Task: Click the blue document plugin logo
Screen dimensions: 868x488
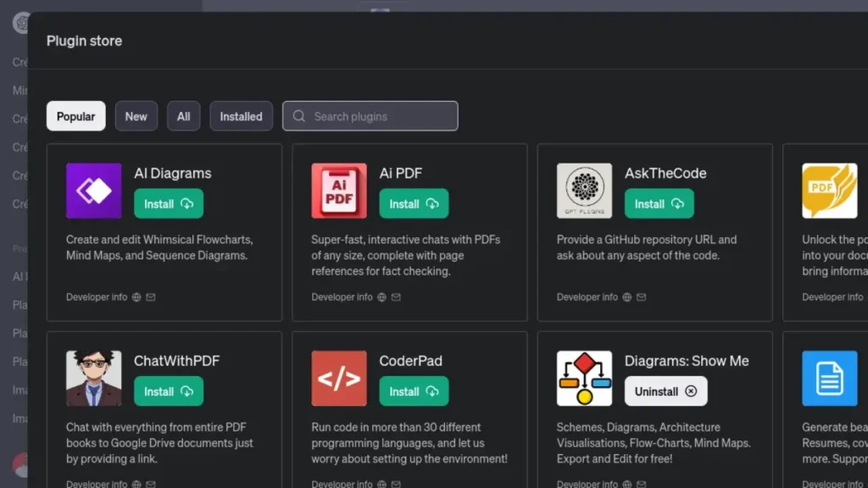Action: [829, 378]
